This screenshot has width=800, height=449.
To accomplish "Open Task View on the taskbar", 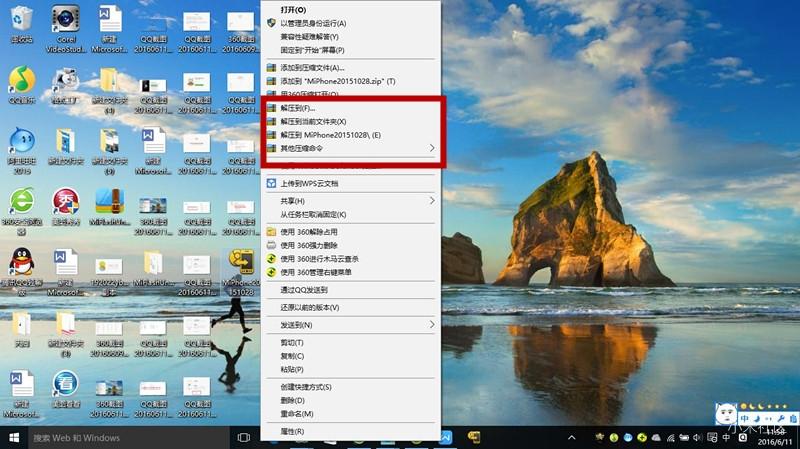I will click(244, 438).
